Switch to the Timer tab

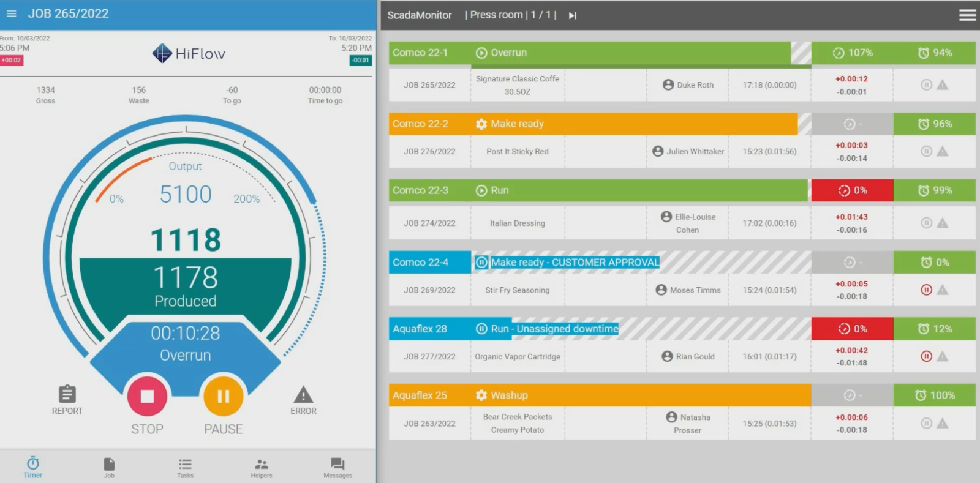tap(33, 466)
